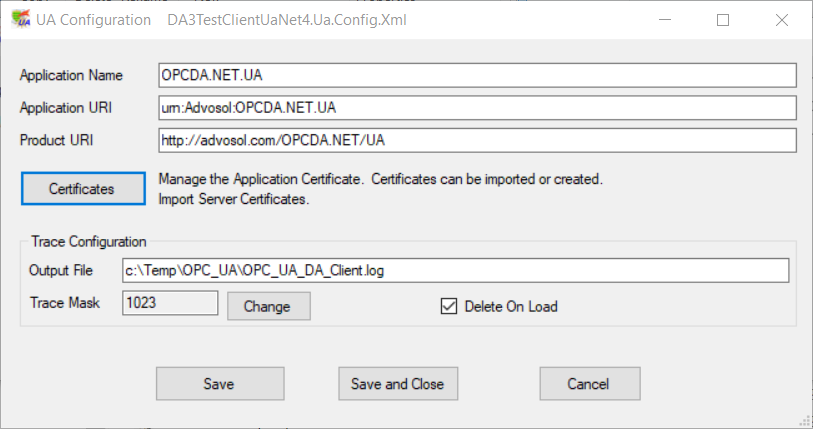Image resolution: width=813 pixels, height=429 pixels.
Task: Click into the Application URI field
Action: (476, 107)
